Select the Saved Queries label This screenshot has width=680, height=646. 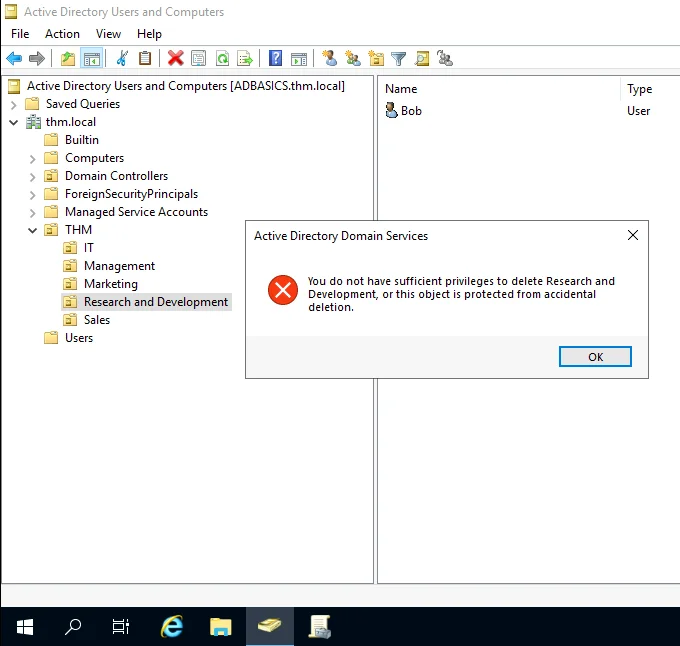tap(83, 104)
